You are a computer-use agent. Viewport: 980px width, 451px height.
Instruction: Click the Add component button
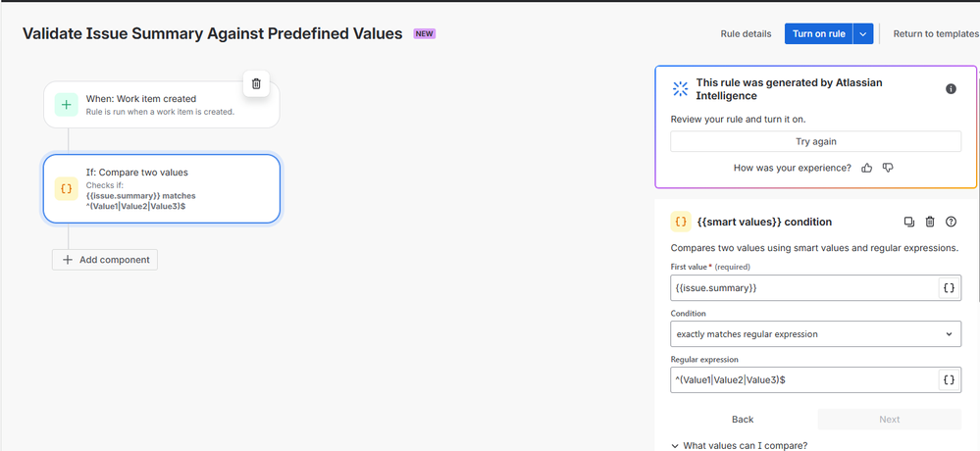pyautogui.click(x=105, y=260)
